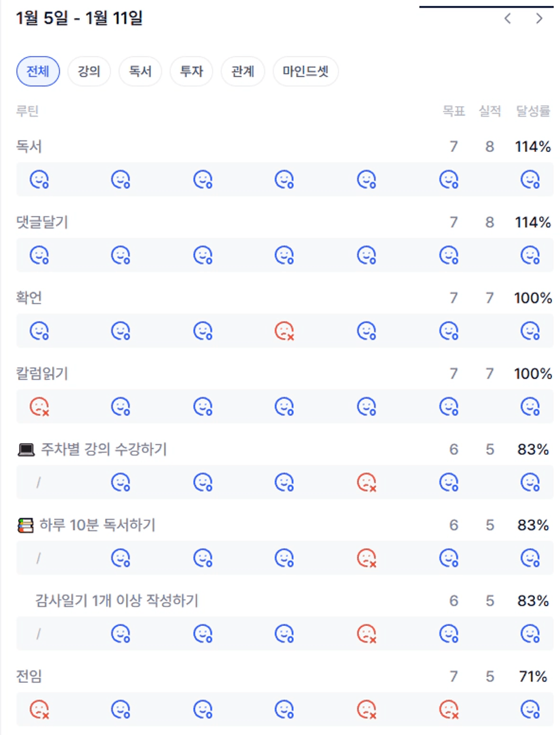Screen dimensions: 560x735
Task: Go to the next week
Action: point(539,19)
